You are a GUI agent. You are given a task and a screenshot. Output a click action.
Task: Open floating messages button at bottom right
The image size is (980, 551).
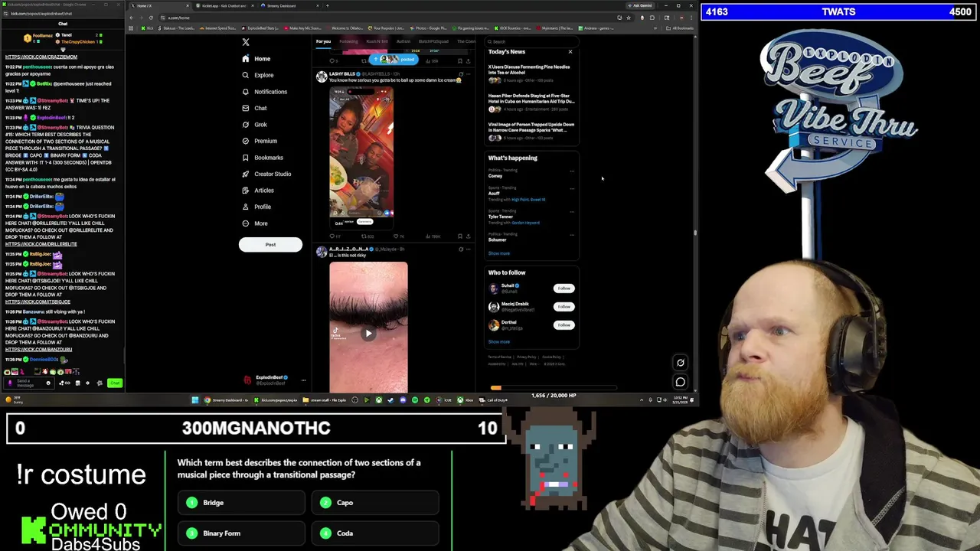tap(680, 382)
